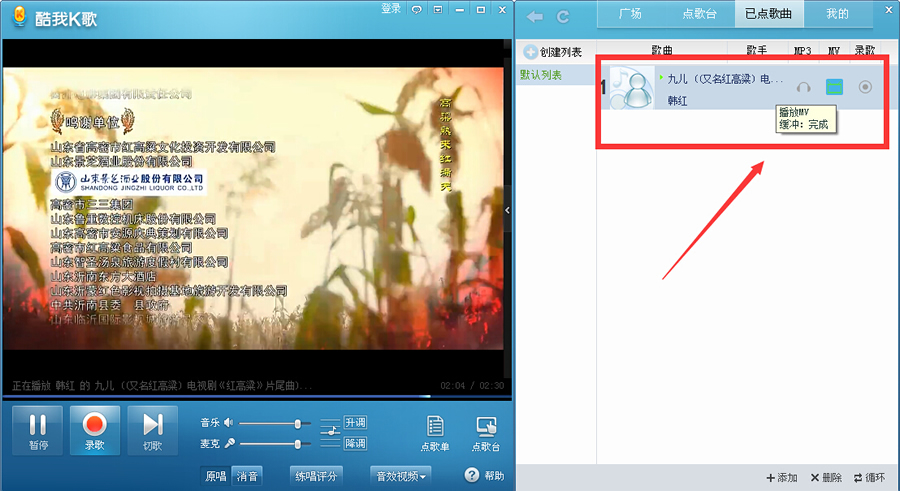This screenshot has width=900, height=491.
Task: Start recording with the 录歌 button
Action: coord(95,430)
